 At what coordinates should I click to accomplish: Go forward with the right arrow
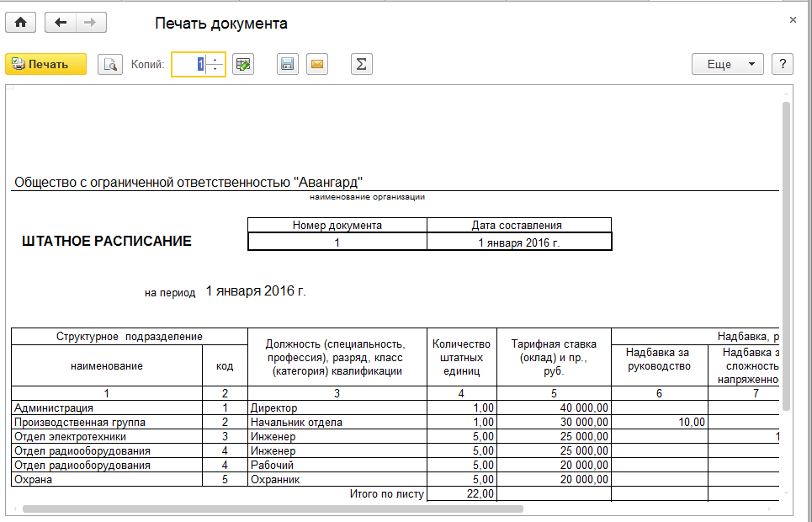pyautogui.click(x=91, y=23)
